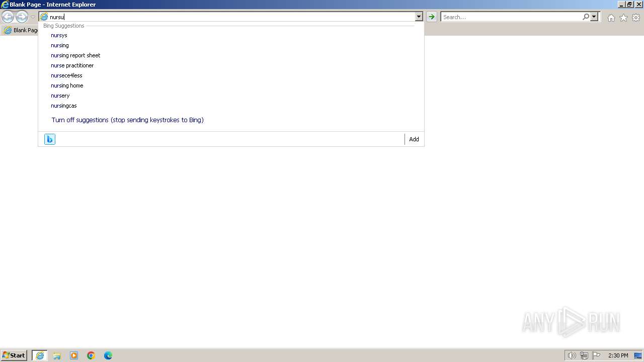Viewport: 644px width, 362px height.
Task: Click the network tray icon
Action: 584,355
